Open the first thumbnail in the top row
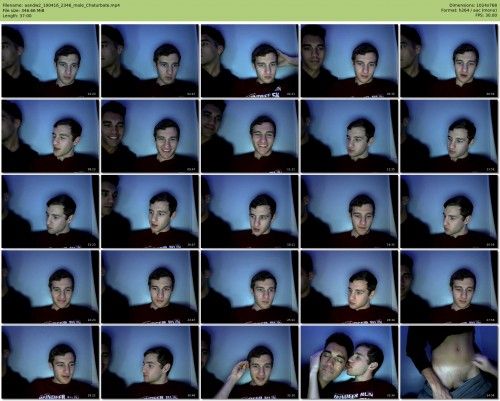500x401 pixels. (x=50, y=61)
